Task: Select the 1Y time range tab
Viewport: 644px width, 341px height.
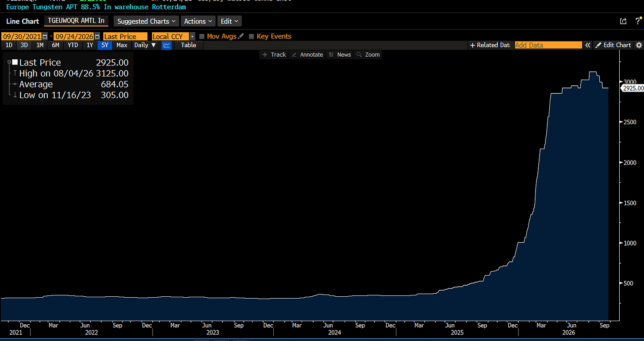Action: tap(89, 45)
